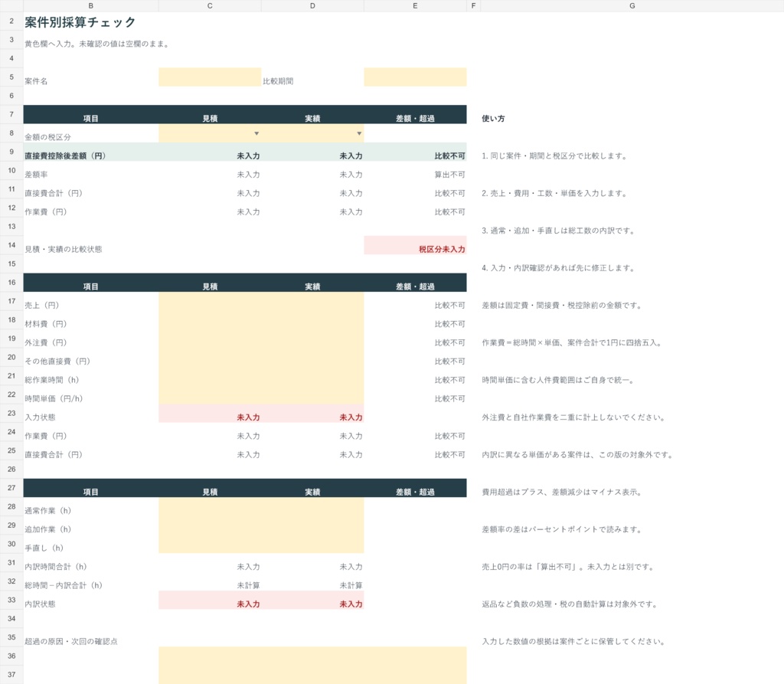Click the note 入力した数値の根拠は案件ごとに保管してください

(573, 641)
